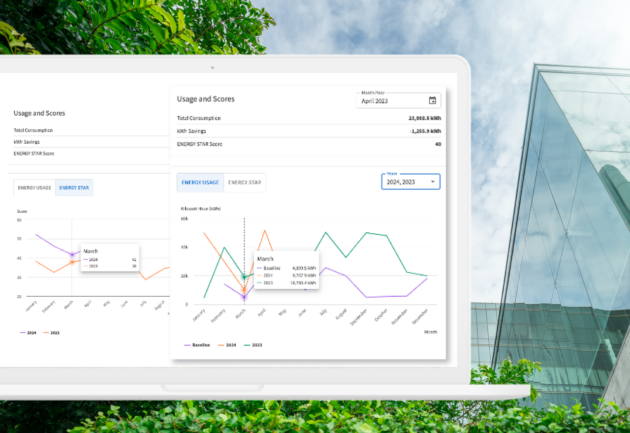Click the 'December' label on the usage chart axis
The width and height of the screenshot is (630, 433).
coord(420,316)
